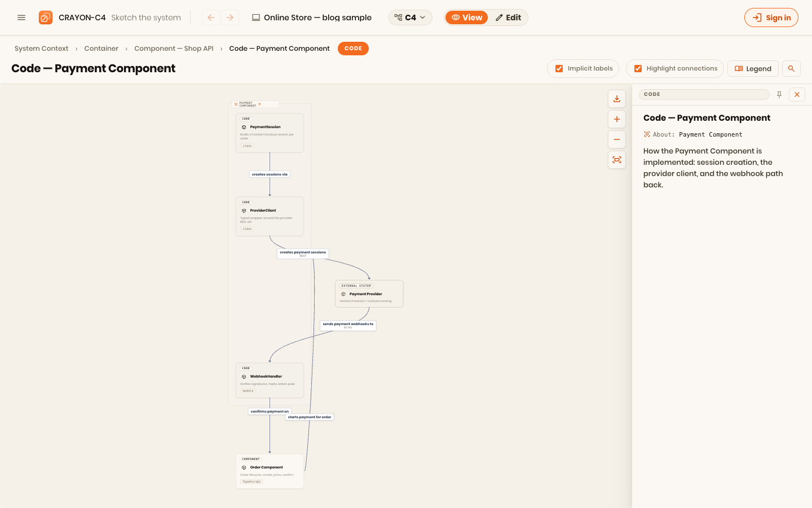The height and width of the screenshot is (508, 812).
Task: Click the 'starts payment for order' edge label
Action: 310,417
